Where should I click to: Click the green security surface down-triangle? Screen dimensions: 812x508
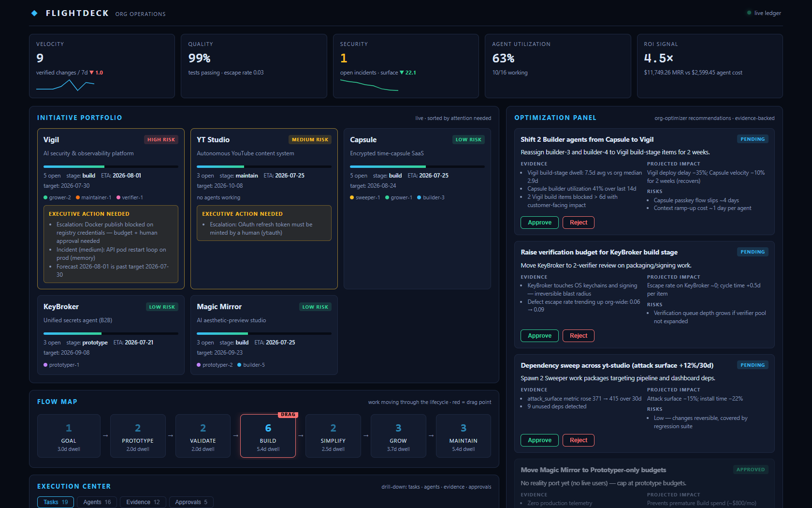[x=402, y=73]
